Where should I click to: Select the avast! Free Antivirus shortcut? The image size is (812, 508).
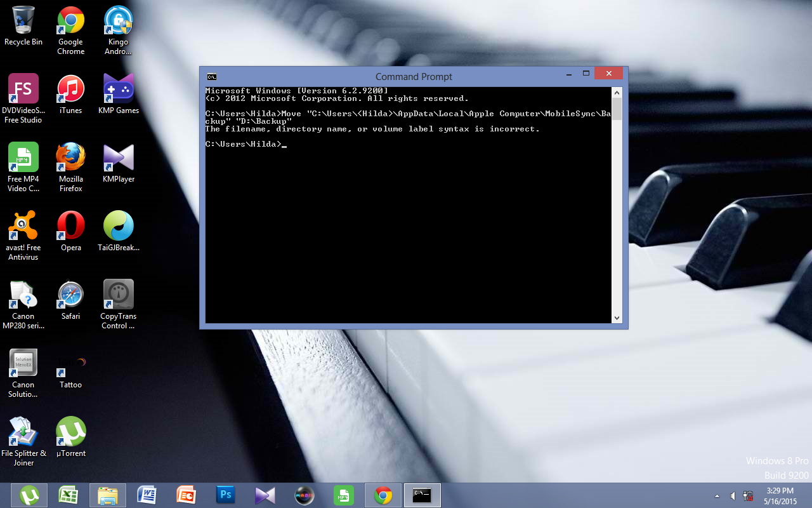(x=23, y=236)
